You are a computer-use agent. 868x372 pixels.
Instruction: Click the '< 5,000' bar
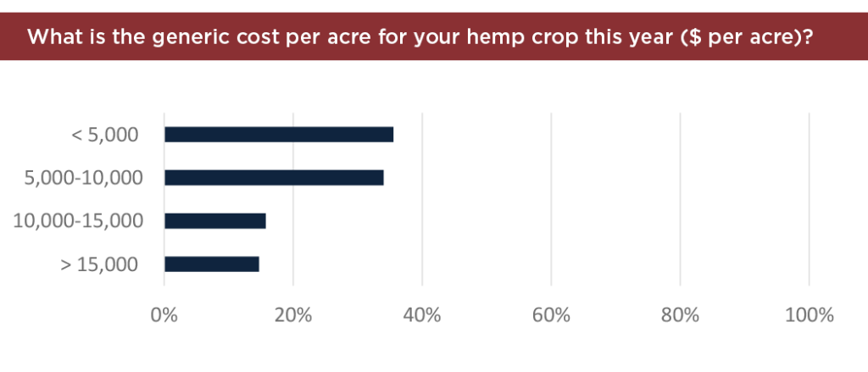279,135
